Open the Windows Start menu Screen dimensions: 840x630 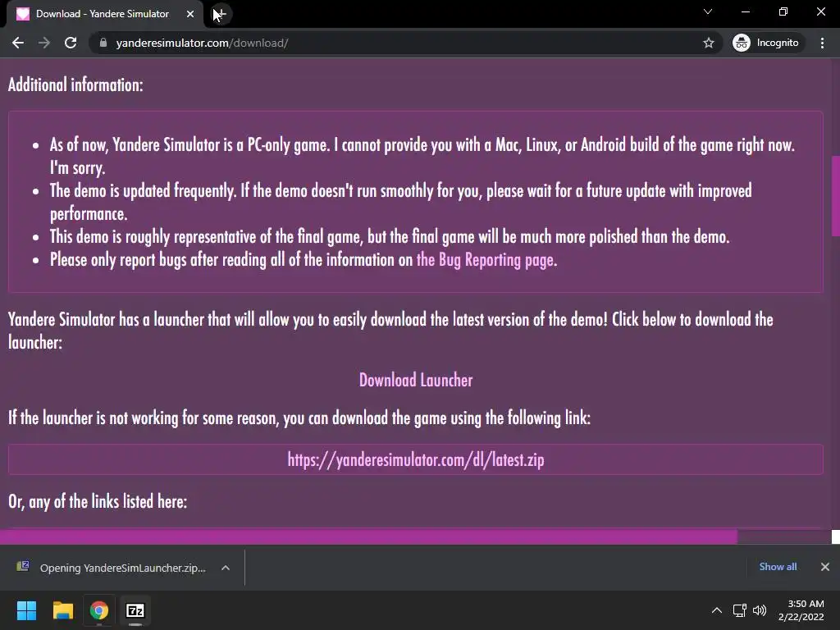(26, 610)
